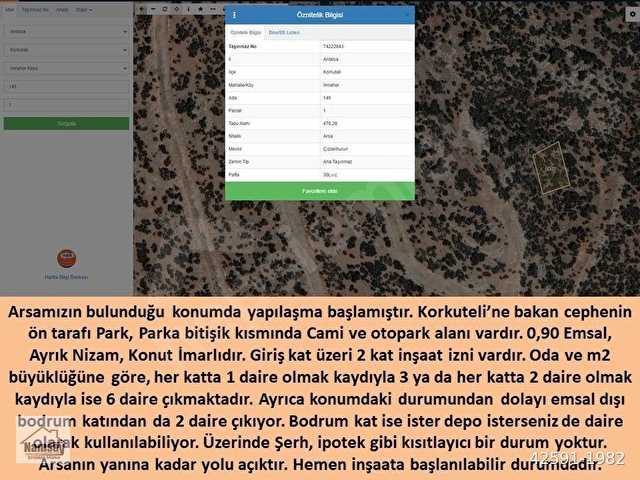Click the info 'i' toolbar icon
The height and width of the screenshot is (480, 640).
[189, 9]
